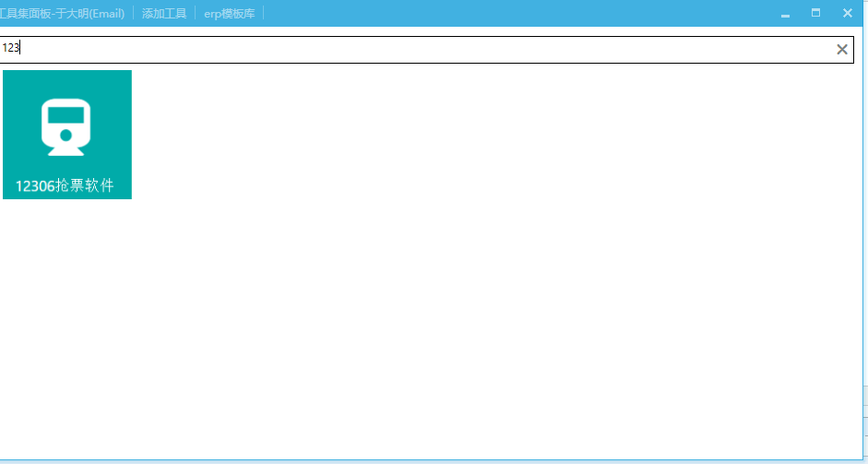
Task: Click the 工具集面板-于大明(Email) title
Action: tap(62, 13)
